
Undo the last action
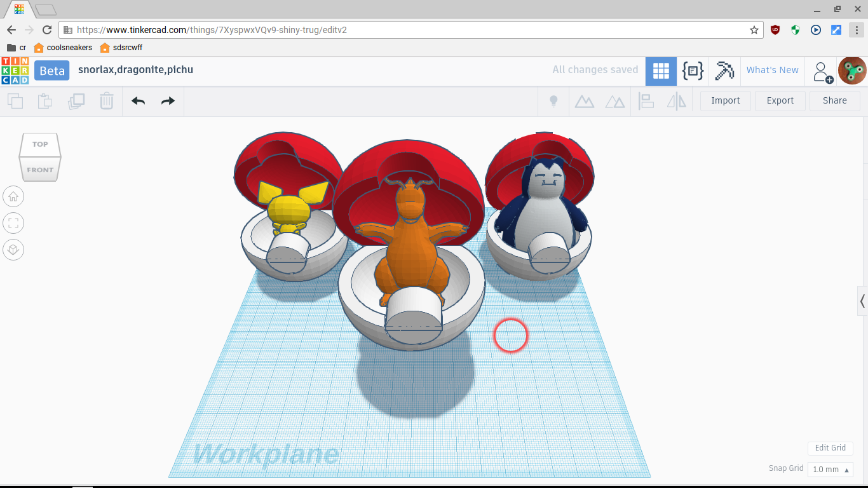[138, 101]
